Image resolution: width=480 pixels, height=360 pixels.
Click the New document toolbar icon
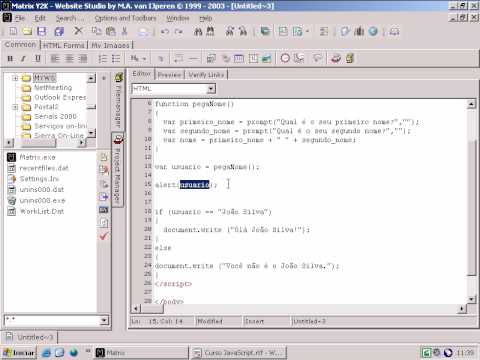(x=13, y=31)
